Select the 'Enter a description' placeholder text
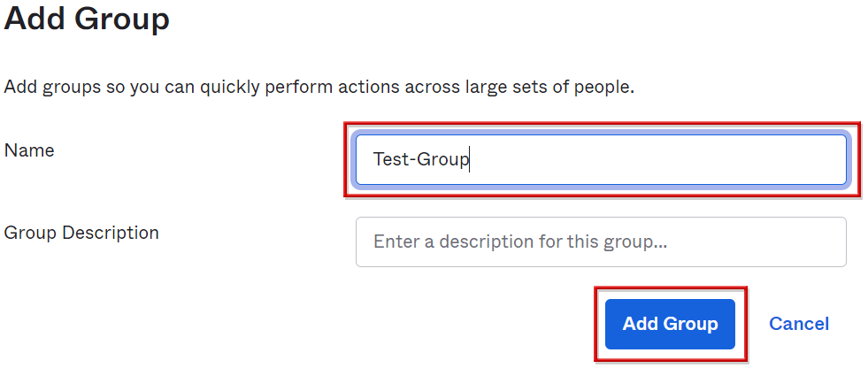868x368 pixels. [x=520, y=241]
